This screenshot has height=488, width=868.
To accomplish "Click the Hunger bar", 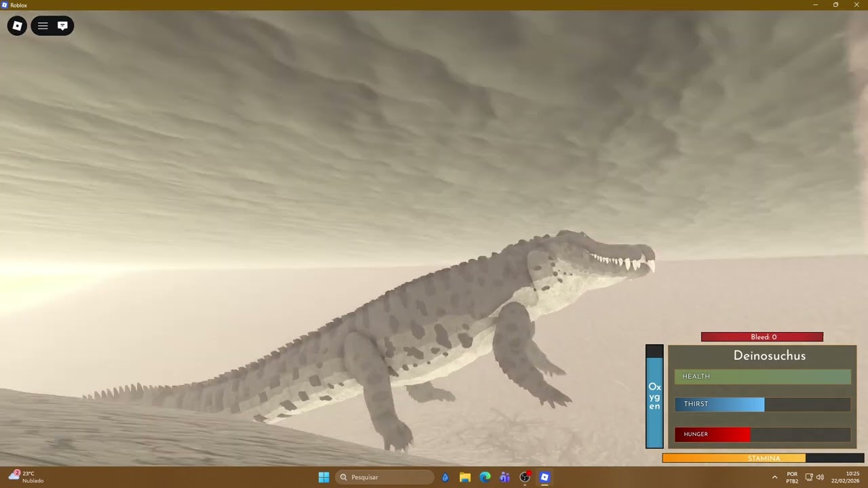I will [x=763, y=434].
